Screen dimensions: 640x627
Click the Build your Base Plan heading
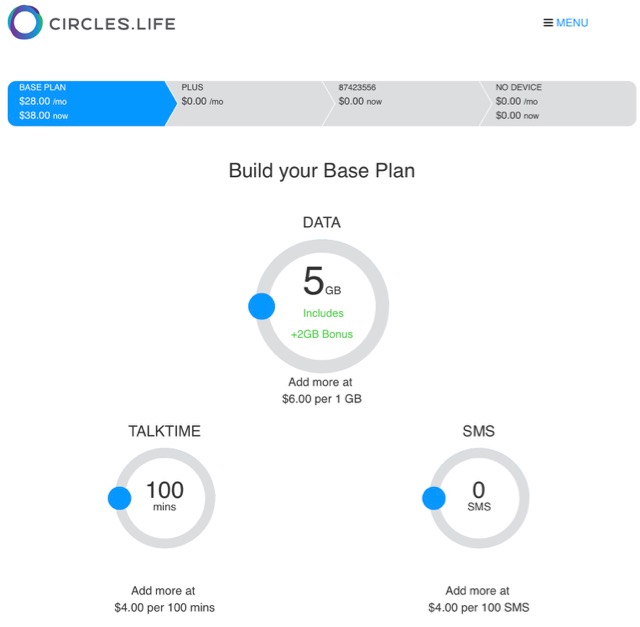[x=322, y=171]
